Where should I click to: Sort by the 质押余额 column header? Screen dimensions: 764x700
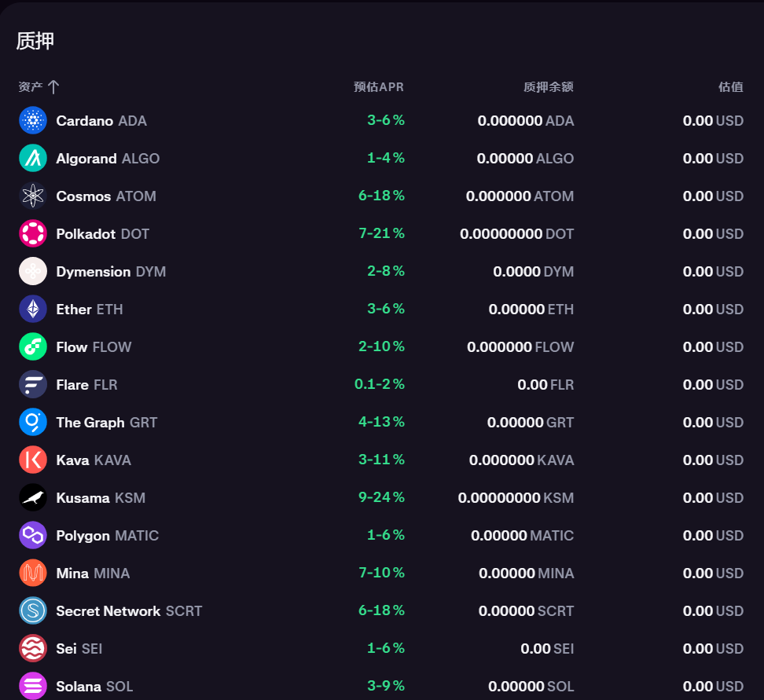click(x=548, y=87)
